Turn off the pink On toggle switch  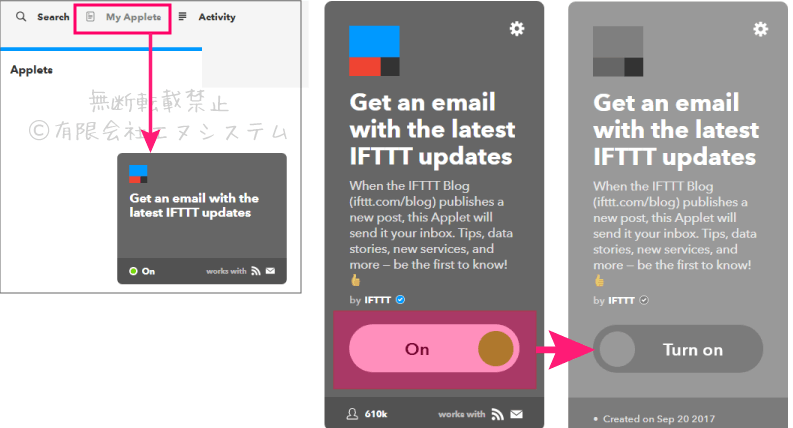(x=434, y=349)
